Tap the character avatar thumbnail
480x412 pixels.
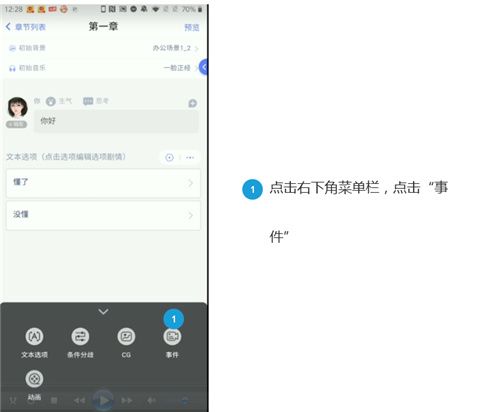point(17,107)
